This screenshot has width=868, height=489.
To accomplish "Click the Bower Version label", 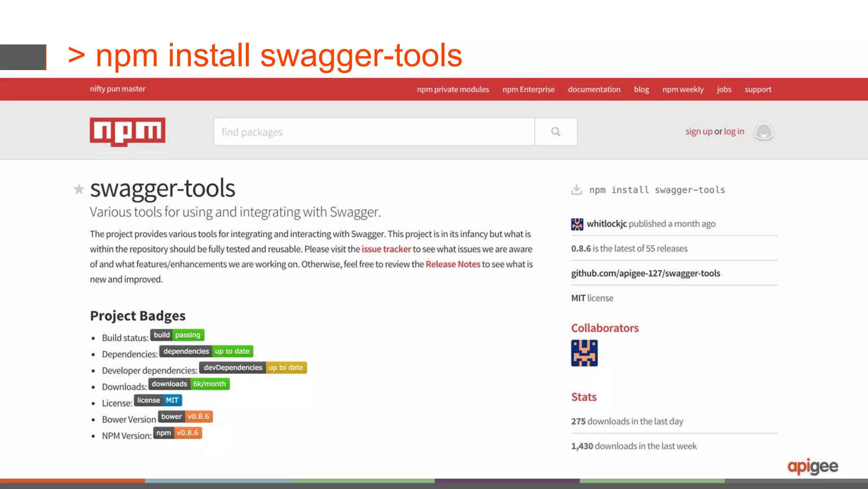I will tap(129, 419).
